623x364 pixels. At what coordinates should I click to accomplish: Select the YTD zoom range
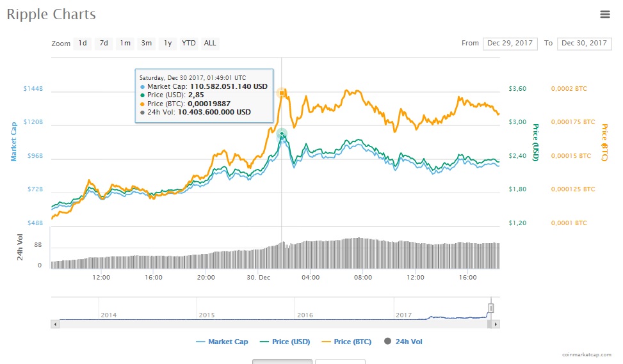(189, 44)
